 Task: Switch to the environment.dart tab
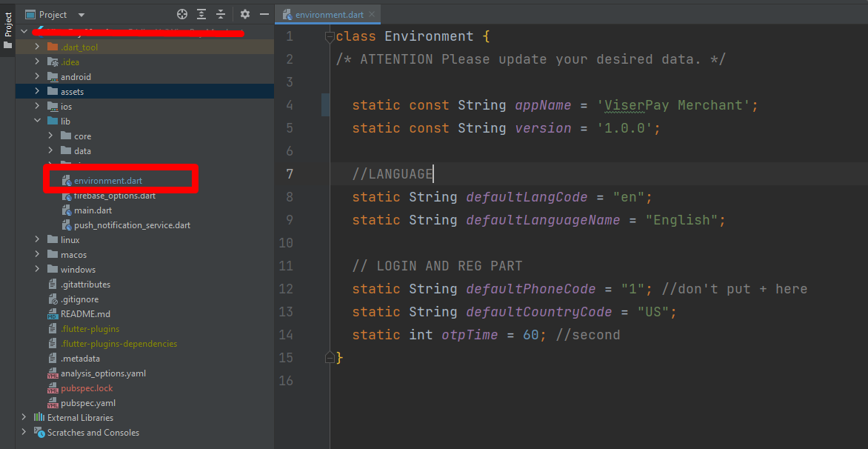pos(324,15)
